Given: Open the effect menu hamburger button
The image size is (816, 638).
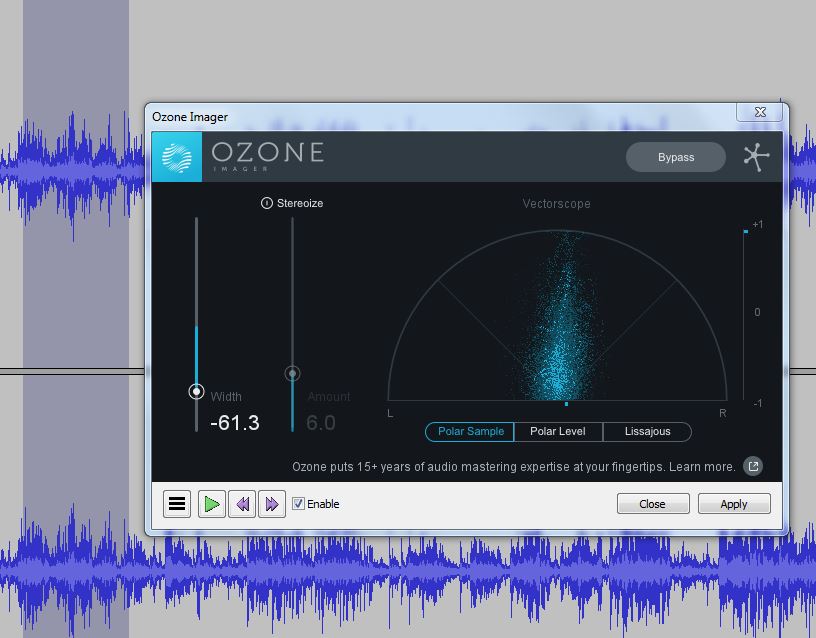Looking at the screenshot, I should pos(177,504).
